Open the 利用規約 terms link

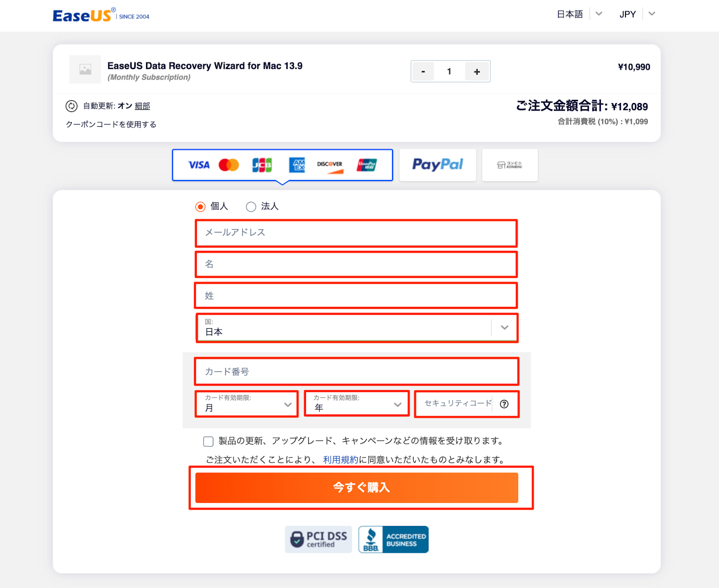click(x=341, y=460)
